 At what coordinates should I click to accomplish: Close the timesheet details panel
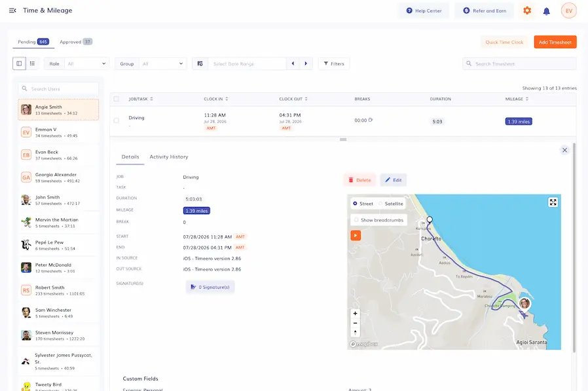pyautogui.click(x=564, y=150)
